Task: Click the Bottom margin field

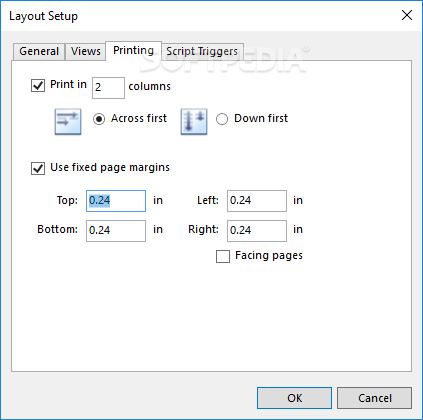Action: [116, 231]
